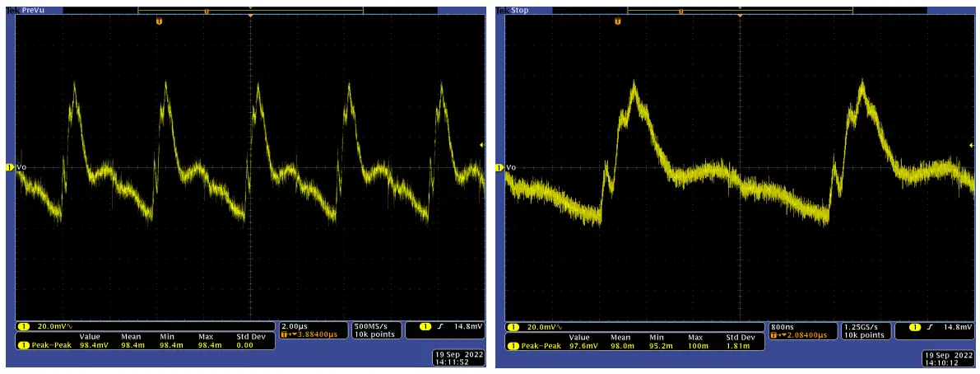This screenshot has height=374, width=980.
Task: Click the 14.8mV trigger level in Stop scope
Action: (958, 326)
